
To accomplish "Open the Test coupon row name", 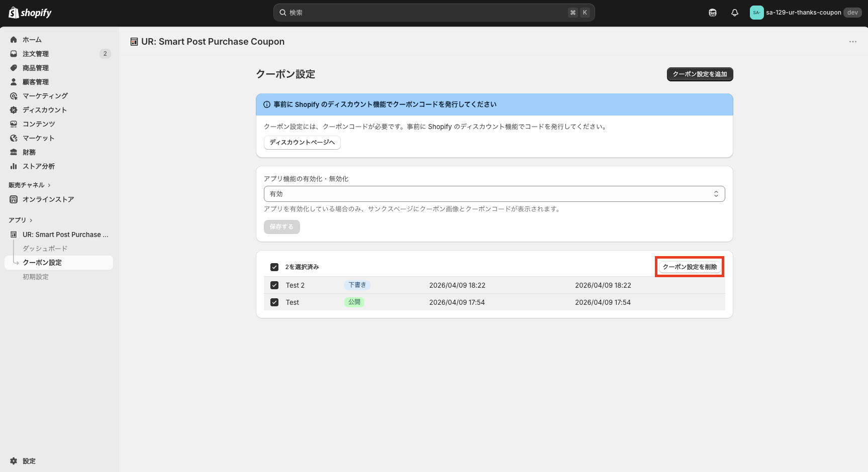I will pos(293,302).
